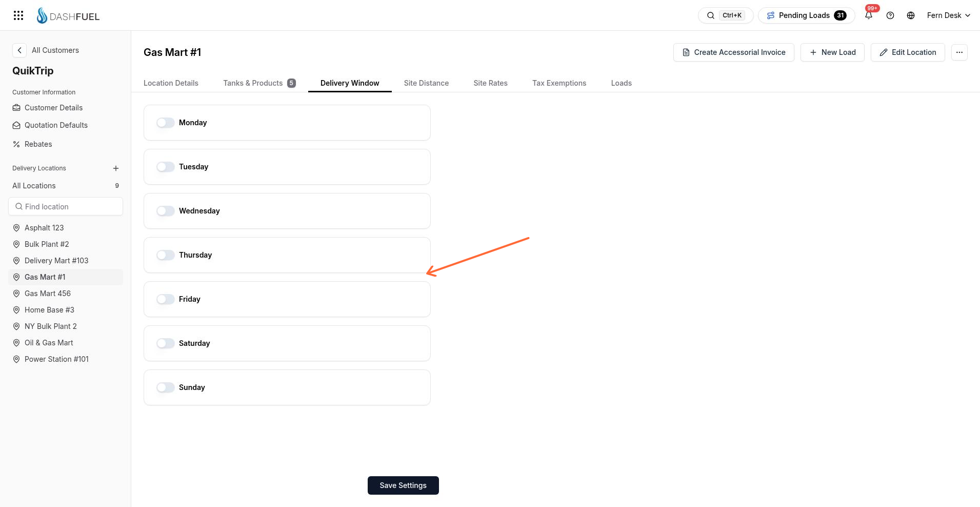Screen dimensions: 980x507
Task: Go back with the All Customers arrow
Action: [x=19, y=50]
